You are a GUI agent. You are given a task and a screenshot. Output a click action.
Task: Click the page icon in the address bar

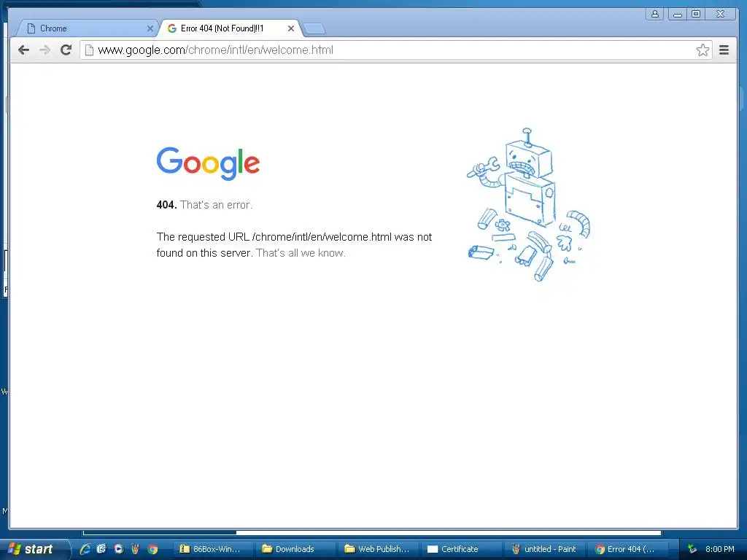point(89,50)
